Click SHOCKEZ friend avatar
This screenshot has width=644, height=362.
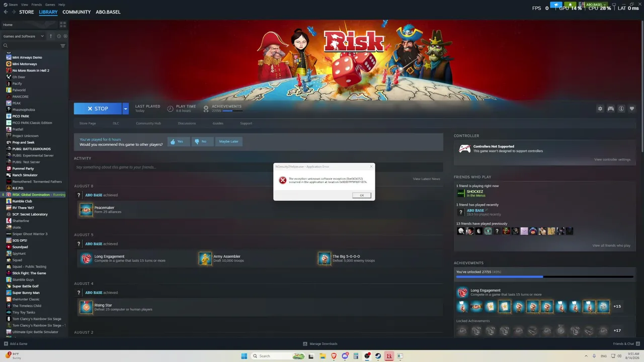[461, 193]
